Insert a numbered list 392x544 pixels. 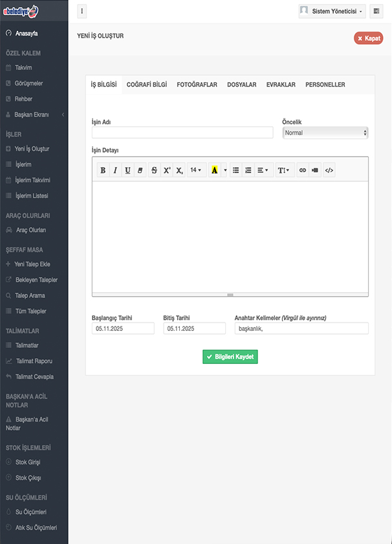click(248, 170)
